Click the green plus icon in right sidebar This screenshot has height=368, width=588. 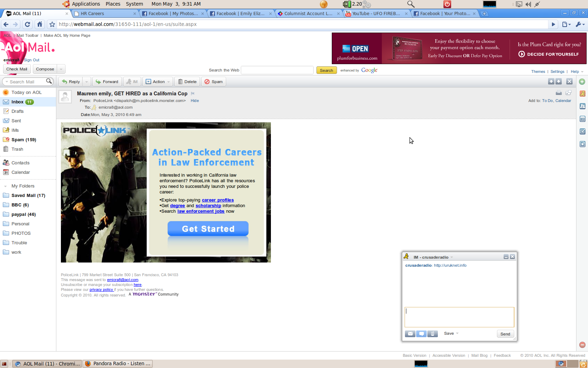pyautogui.click(x=582, y=82)
